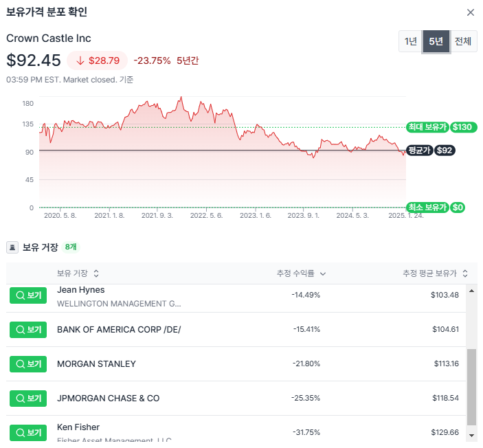
Task: Sort by 추정 수익률 column
Action: 301,273
